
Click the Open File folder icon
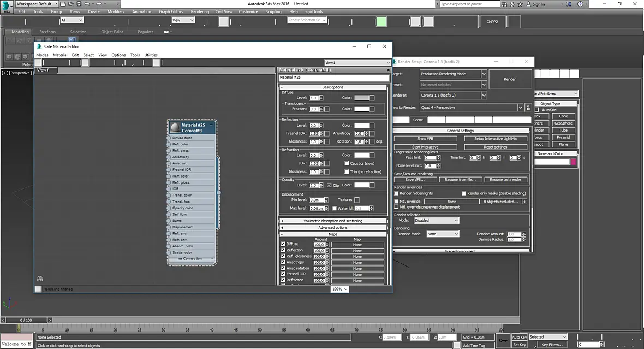(71, 4)
